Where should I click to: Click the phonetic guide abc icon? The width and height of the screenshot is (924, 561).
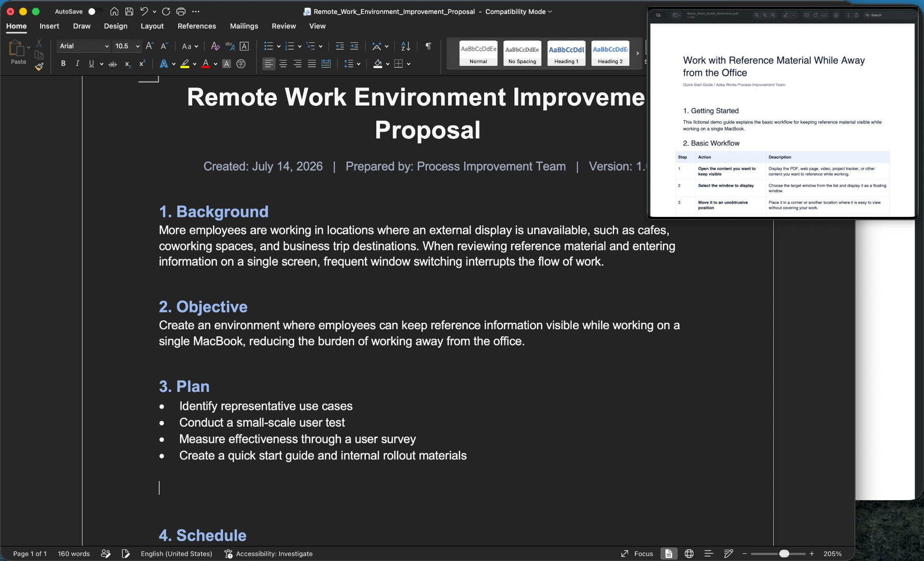coord(230,46)
